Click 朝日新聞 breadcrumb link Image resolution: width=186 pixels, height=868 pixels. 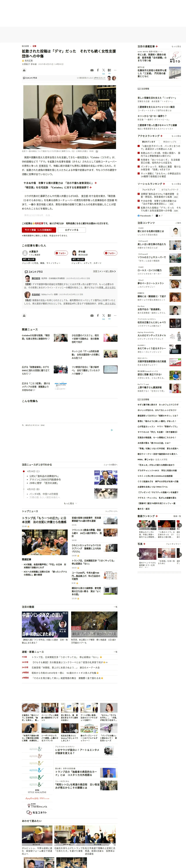coord(25,46)
